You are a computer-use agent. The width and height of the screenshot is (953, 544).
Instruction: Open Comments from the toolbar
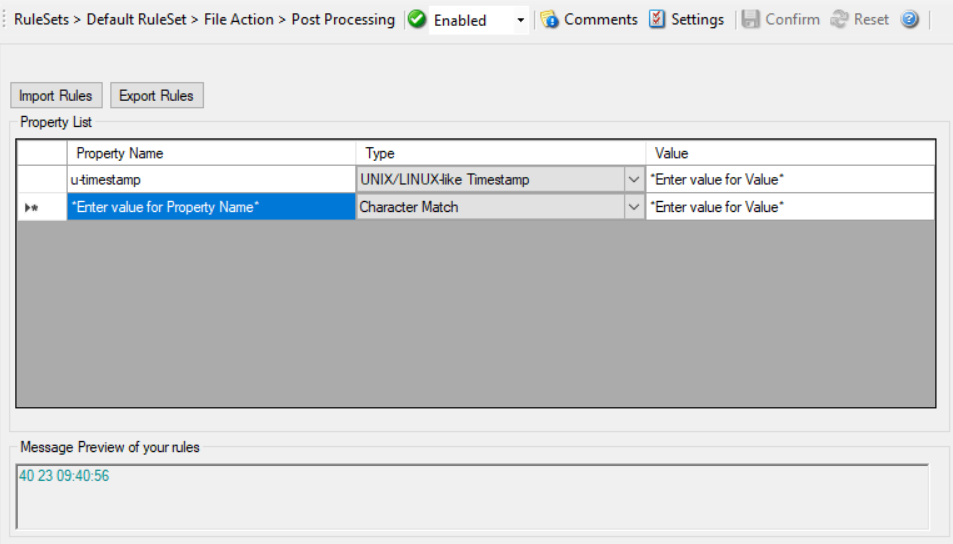589,20
